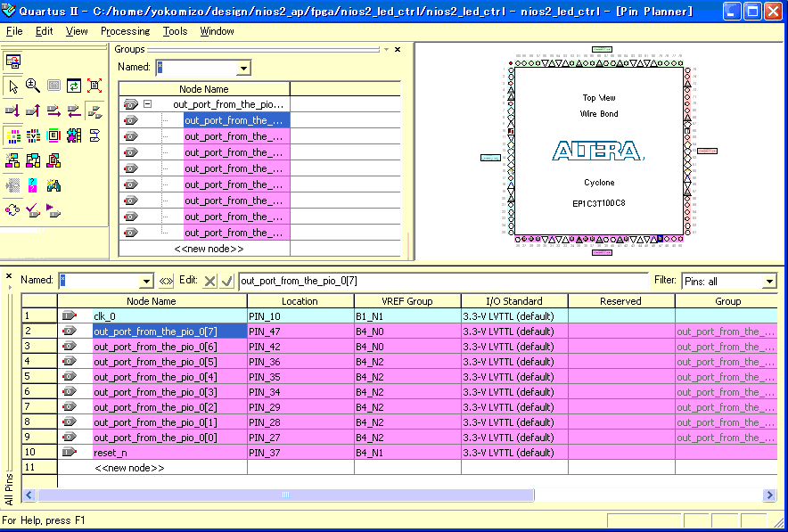The image size is (788, 532).
Task: Open the View menu
Action: [77, 31]
